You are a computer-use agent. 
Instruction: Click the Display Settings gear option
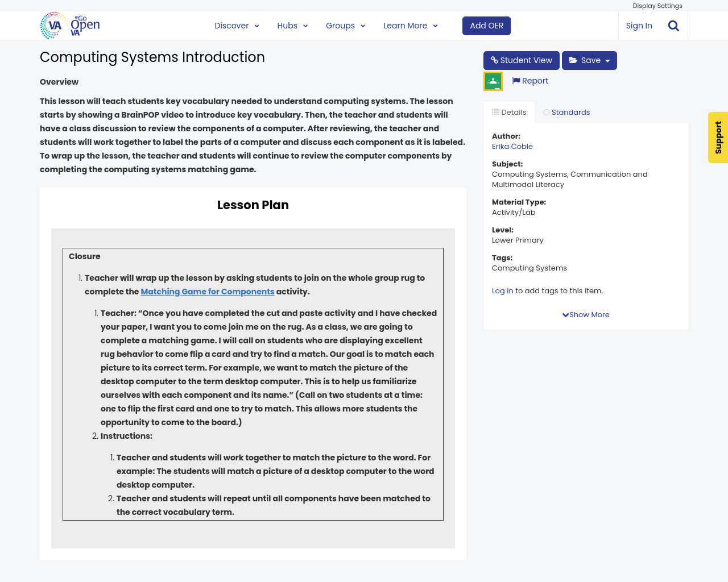[x=657, y=5]
